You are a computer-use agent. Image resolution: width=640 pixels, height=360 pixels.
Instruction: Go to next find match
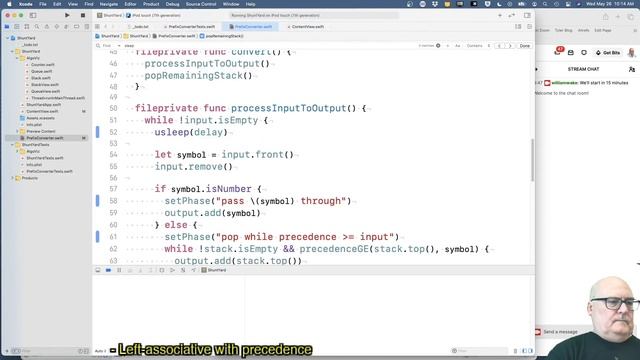pos(510,46)
